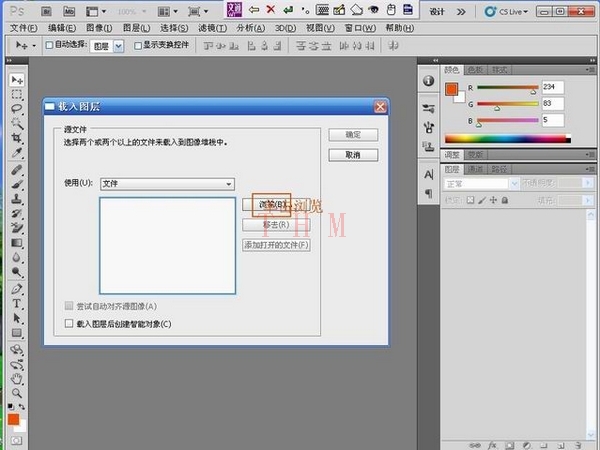The image size is (600, 450).
Task: Confirm with the 确定 button
Action: pyautogui.click(x=353, y=135)
